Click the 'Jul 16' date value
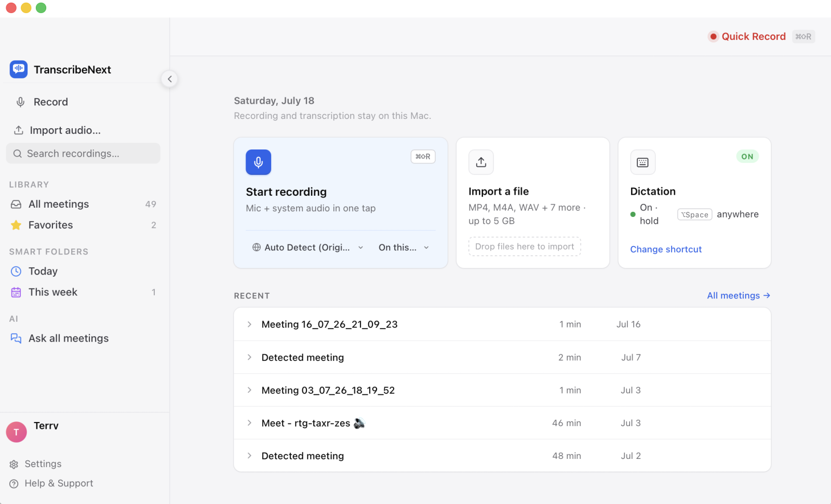 tap(628, 324)
